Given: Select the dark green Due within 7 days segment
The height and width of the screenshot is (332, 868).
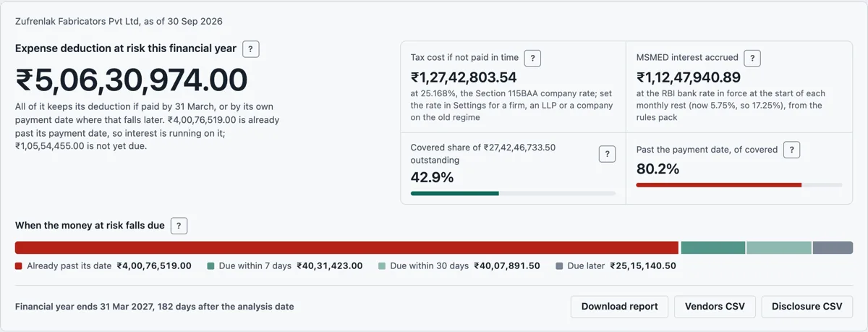Looking at the screenshot, I should [x=712, y=247].
